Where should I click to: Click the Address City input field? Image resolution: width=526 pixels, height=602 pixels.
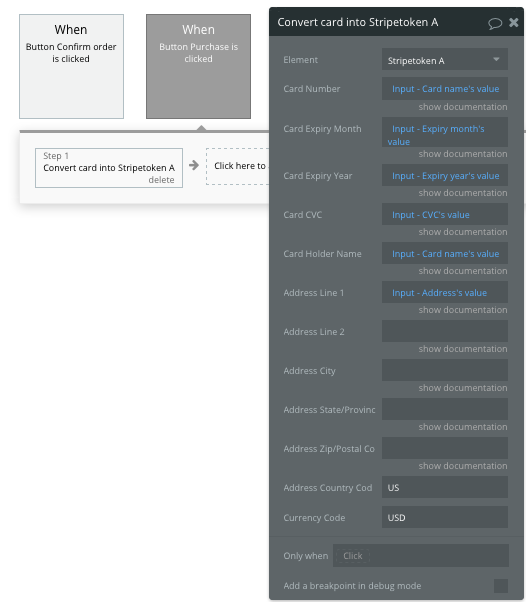(445, 370)
